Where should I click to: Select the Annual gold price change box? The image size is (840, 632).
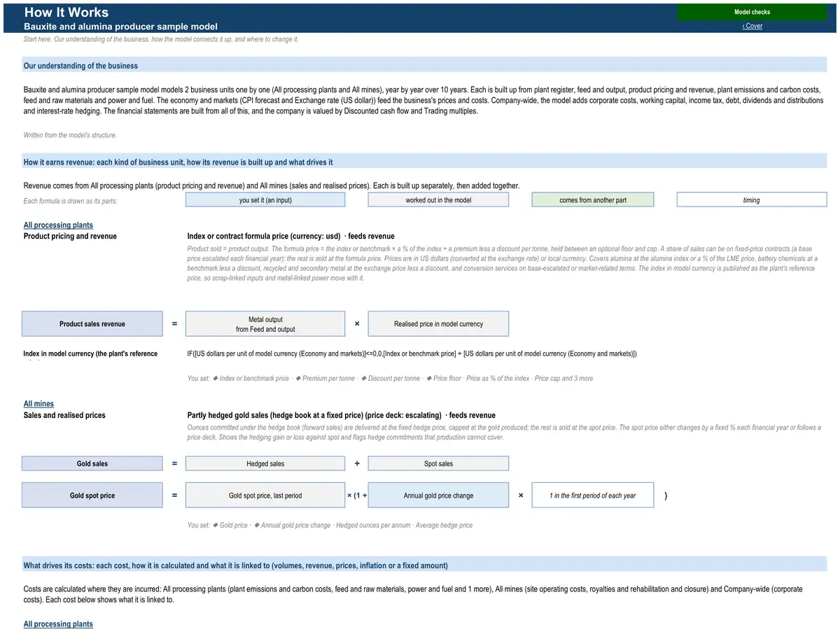[x=438, y=496]
